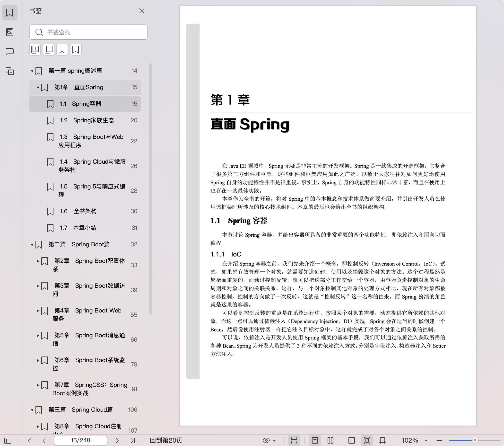This screenshot has width=504, height=446.
Task: Go to the last page
Action: click(x=133, y=441)
